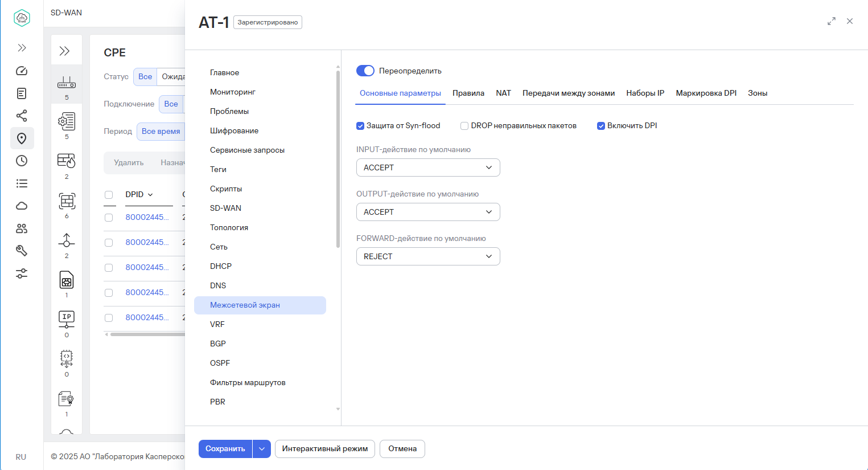Viewport: 868px width, 470px height.
Task: Open the gear document templates icon
Action: coord(67,121)
